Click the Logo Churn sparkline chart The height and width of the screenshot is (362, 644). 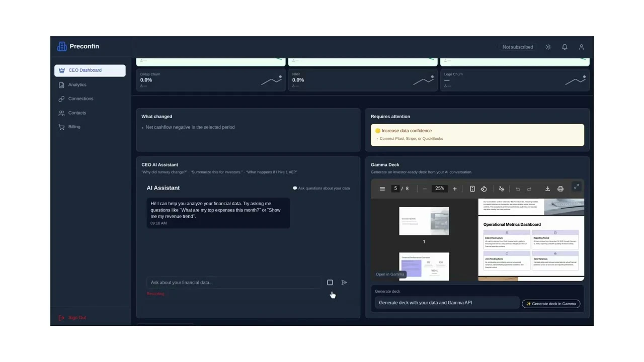575,80
